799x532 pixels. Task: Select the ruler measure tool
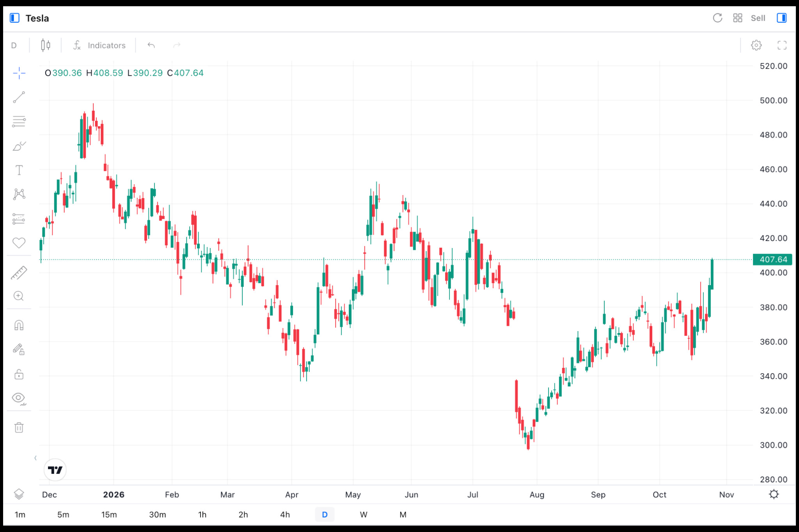(19, 273)
